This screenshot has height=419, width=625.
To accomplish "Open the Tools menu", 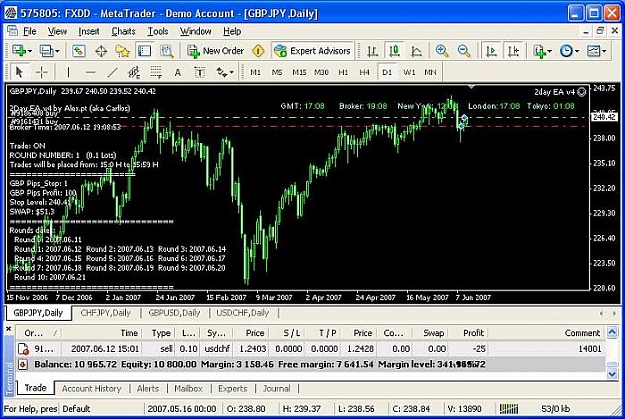I will tap(158, 31).
